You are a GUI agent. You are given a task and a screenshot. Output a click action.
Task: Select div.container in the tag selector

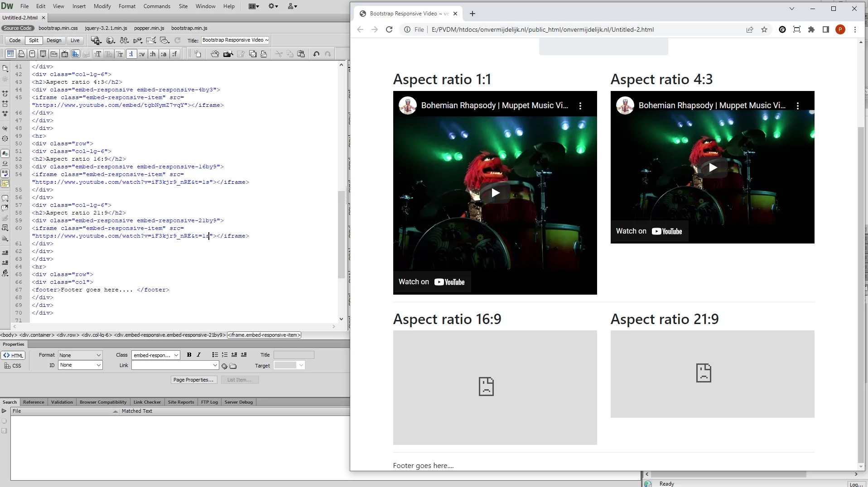[x=37, y=335]
